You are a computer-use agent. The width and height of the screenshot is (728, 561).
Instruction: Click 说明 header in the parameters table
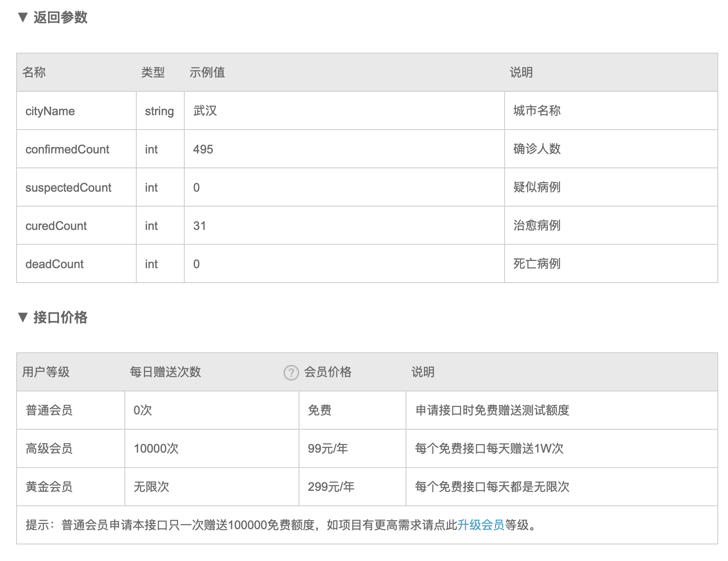coord(521,72)
